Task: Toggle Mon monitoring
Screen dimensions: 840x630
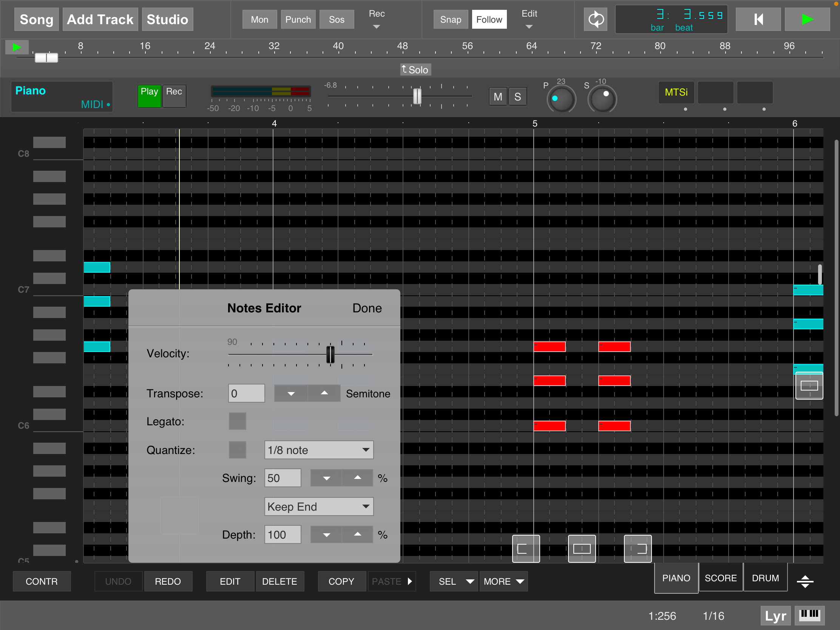Action: 259,19
